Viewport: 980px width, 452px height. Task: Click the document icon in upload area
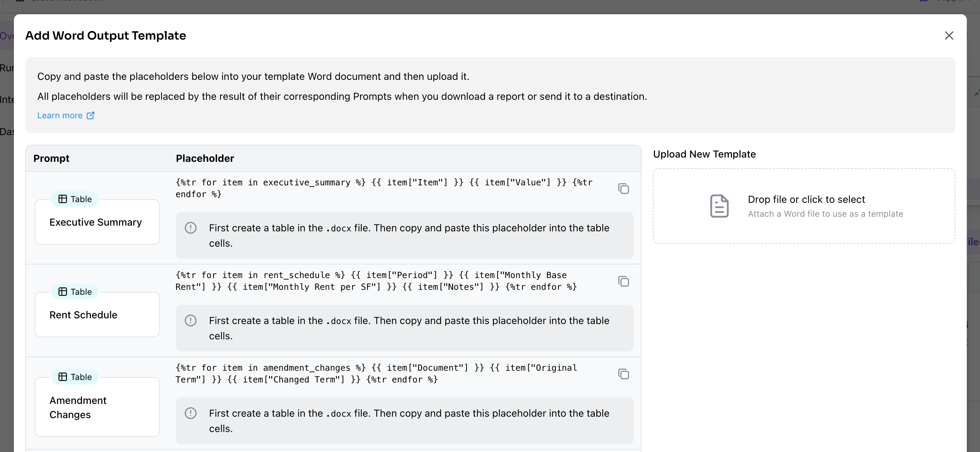pos(719,206)
